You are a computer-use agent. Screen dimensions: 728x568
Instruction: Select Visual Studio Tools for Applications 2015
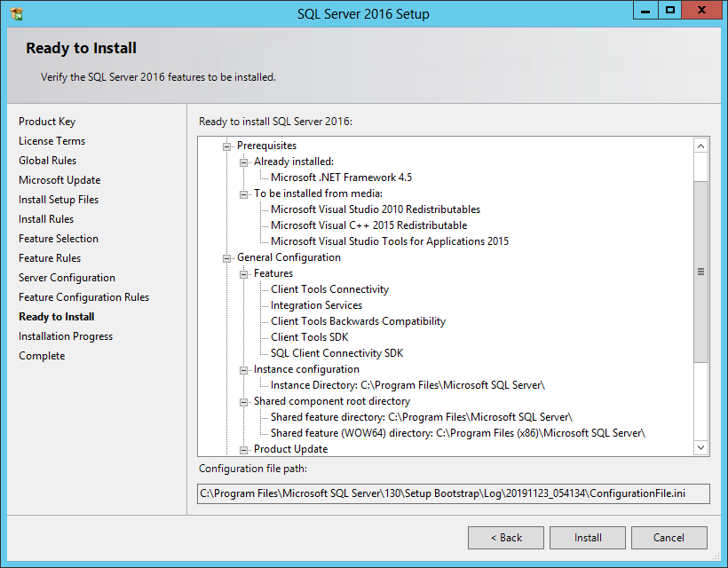click(x=390, y=241)
